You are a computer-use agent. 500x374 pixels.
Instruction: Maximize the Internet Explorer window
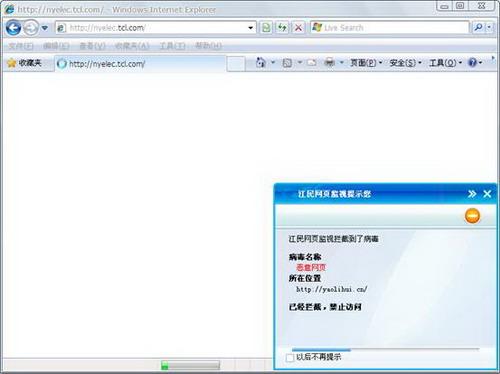(x=460, y=6)
